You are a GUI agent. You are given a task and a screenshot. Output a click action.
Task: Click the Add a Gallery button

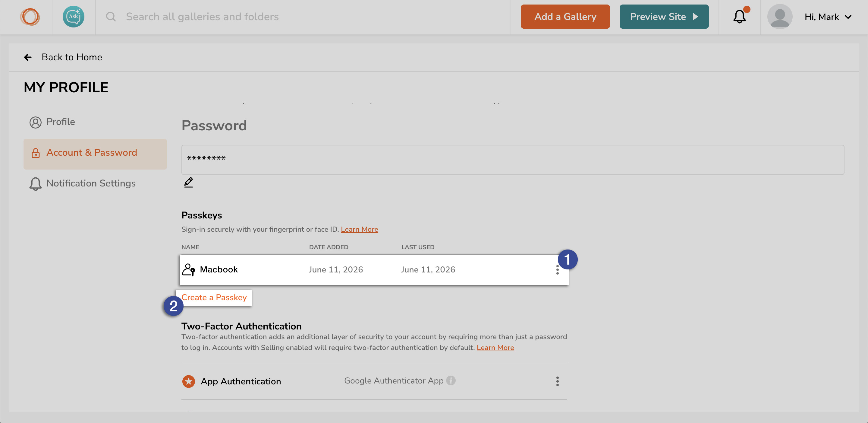click(x=565, y=17)
